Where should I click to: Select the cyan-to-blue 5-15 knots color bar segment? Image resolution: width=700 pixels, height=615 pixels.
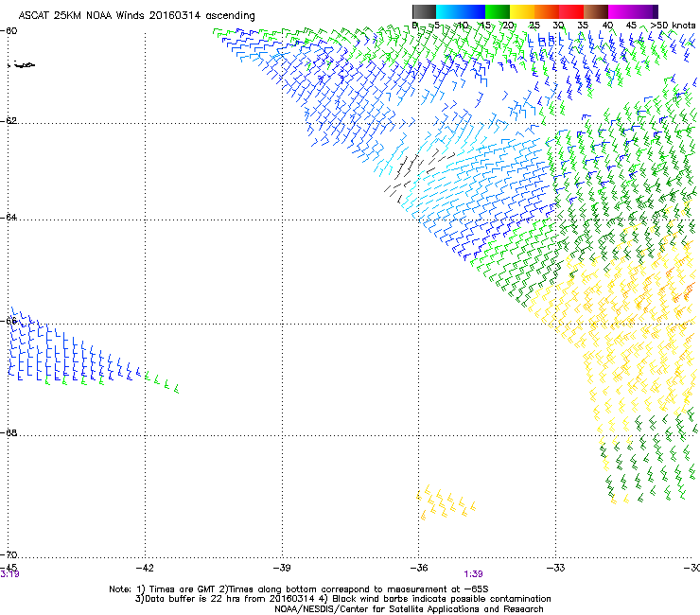tap(461, 11)
